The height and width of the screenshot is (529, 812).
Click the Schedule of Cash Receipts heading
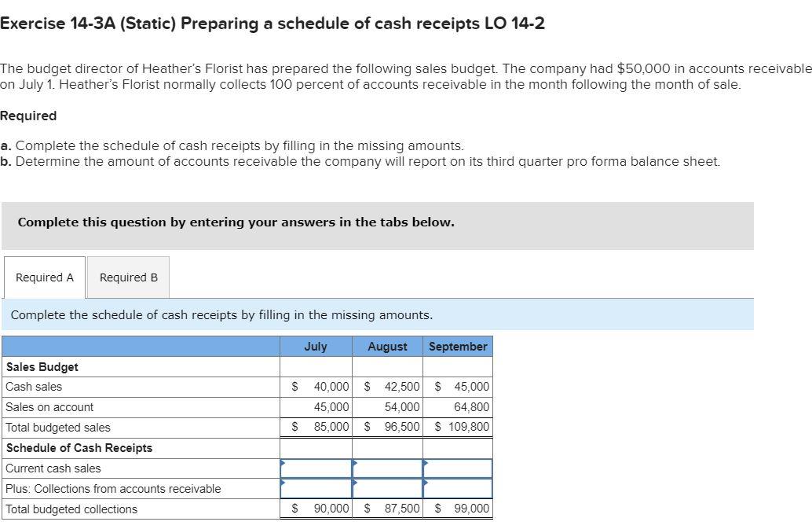[x=79, y=448]
